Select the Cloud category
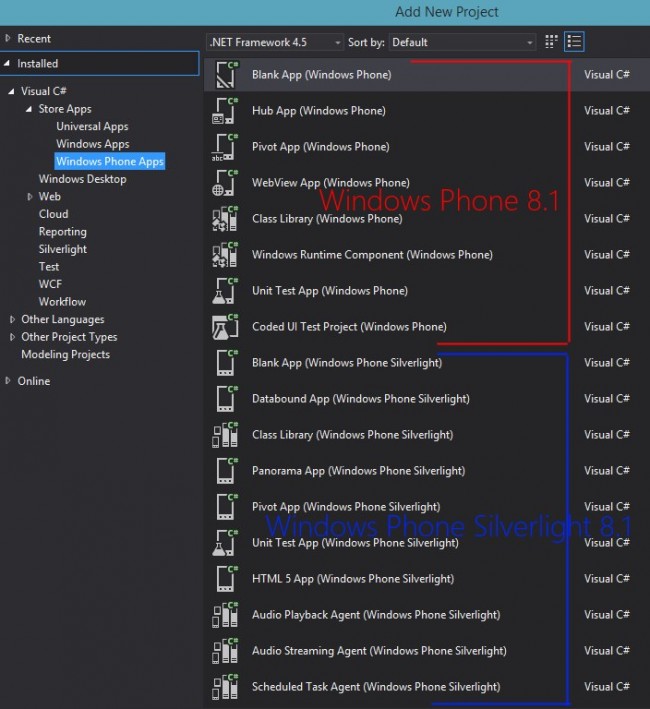 pos(53,214)
